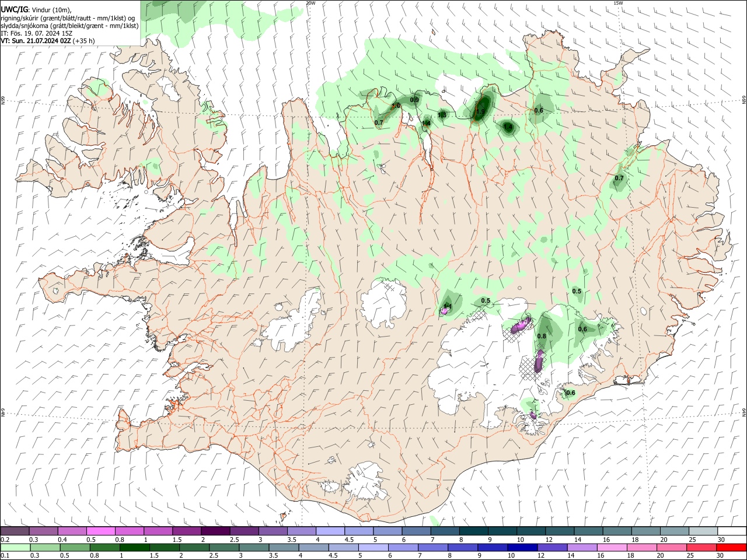The image size is (747, 560).
Task: Click the 1.1 value beside the small pink patch
Action: click(448, 306)
